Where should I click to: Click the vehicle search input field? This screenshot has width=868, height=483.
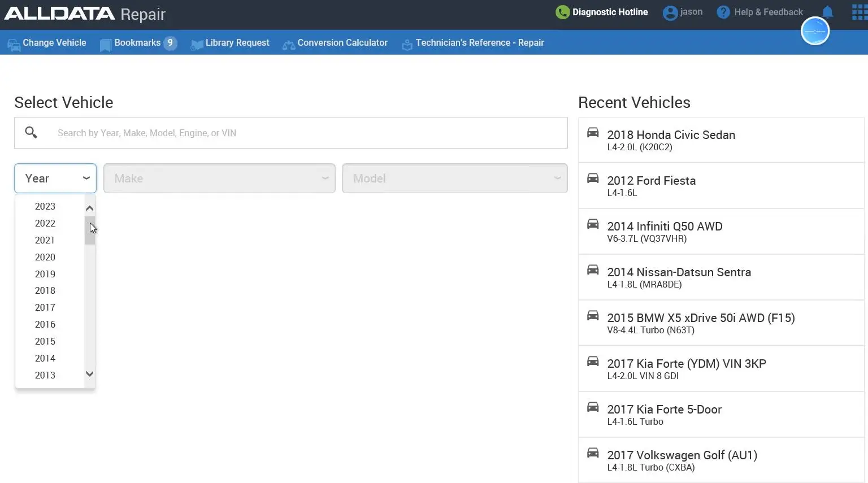click(291, 133)
